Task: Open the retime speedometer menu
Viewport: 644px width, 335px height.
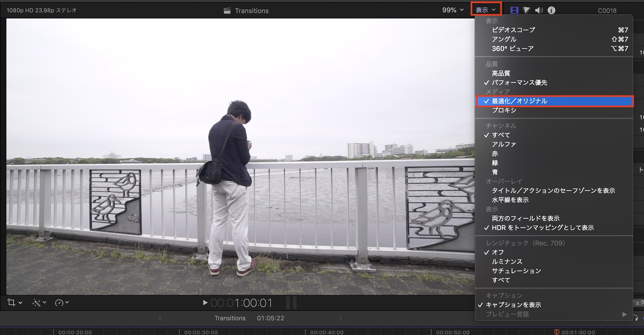Action: [x=59, y=302]
